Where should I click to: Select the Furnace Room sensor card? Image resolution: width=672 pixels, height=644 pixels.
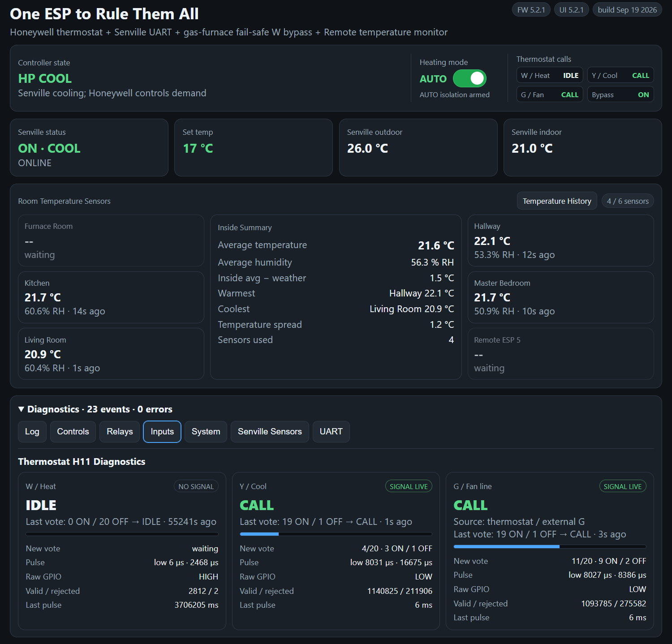point(111,240)
